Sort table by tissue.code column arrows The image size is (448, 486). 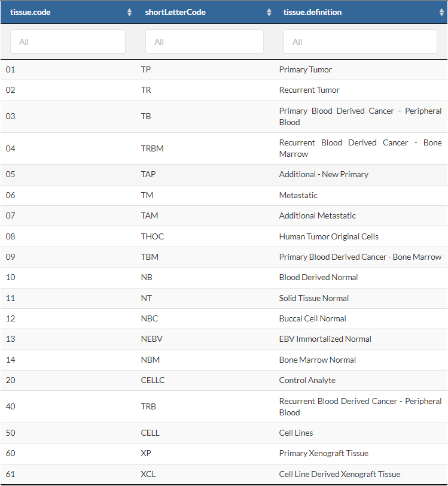(x=130, y=13)
